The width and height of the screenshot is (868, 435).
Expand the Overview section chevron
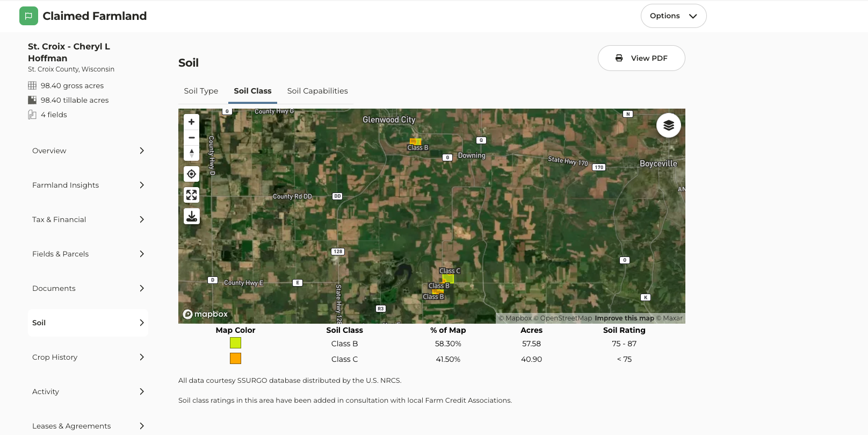coord(142,151)
